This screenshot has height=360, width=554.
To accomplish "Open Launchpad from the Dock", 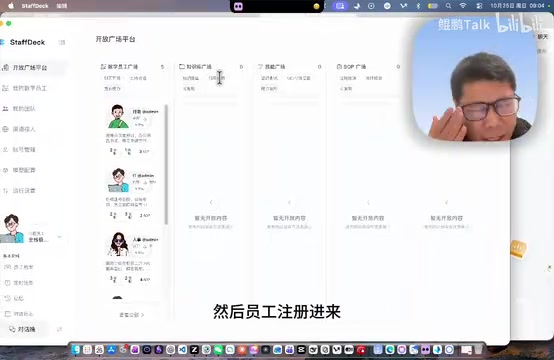I will point(87,350).
